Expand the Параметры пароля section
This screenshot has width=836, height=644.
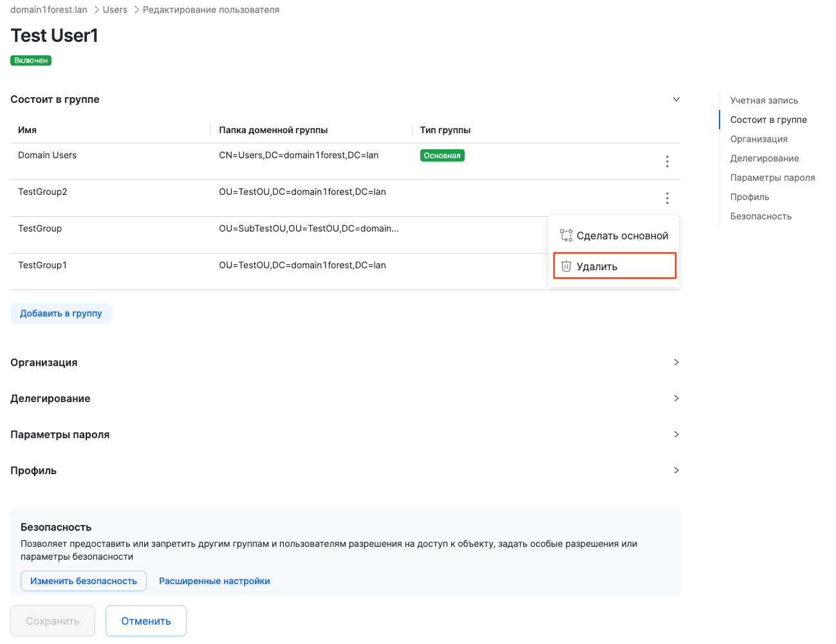click(x=676, y=434)
